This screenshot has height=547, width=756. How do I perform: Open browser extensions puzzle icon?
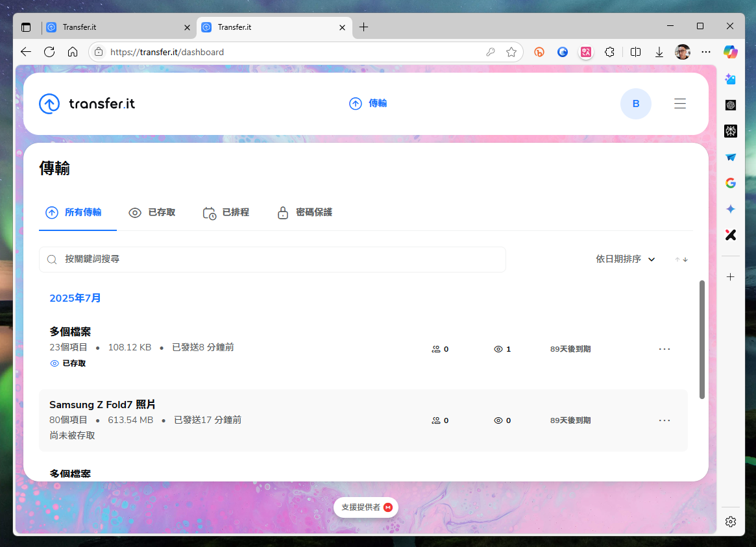pos(609,52)
